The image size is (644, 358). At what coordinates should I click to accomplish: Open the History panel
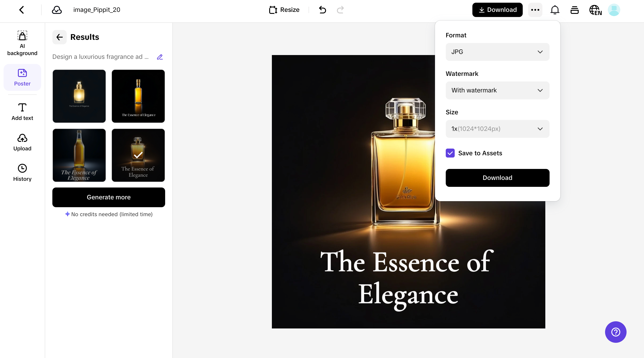click(x=22, y=173)
